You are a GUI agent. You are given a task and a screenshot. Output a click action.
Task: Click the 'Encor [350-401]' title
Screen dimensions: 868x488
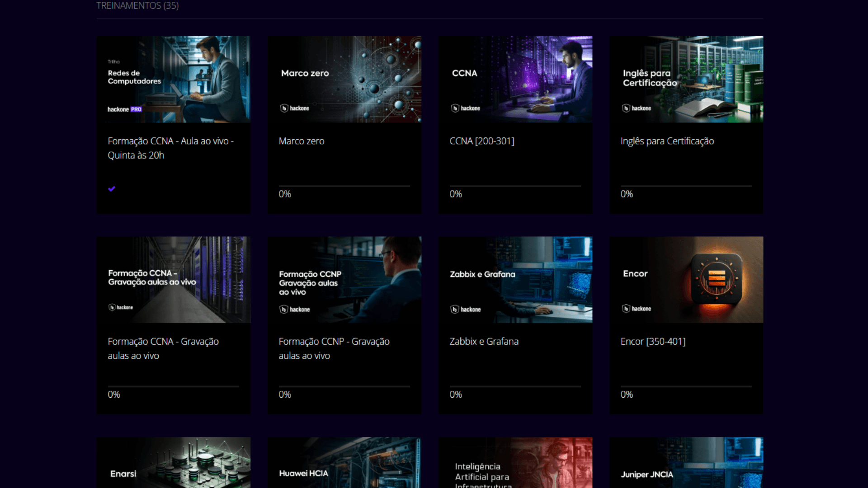(653, 342)
